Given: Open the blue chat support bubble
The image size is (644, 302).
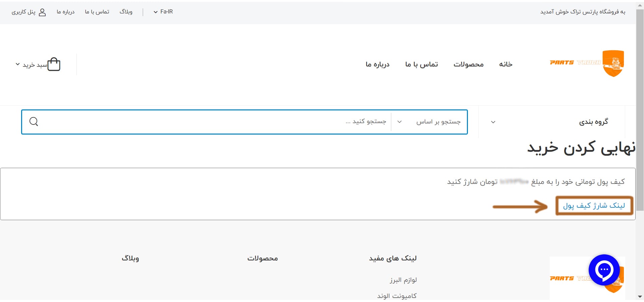Looking at the screenshot, I should [x=604, y=270].
